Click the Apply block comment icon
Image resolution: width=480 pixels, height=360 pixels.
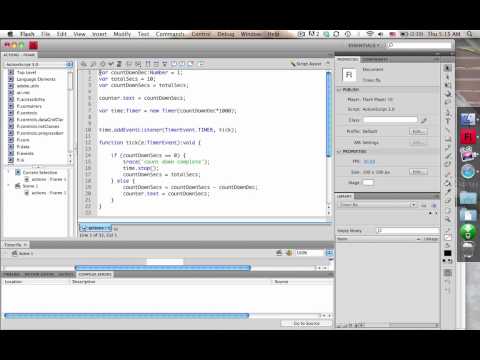click(x=174, y=64)
